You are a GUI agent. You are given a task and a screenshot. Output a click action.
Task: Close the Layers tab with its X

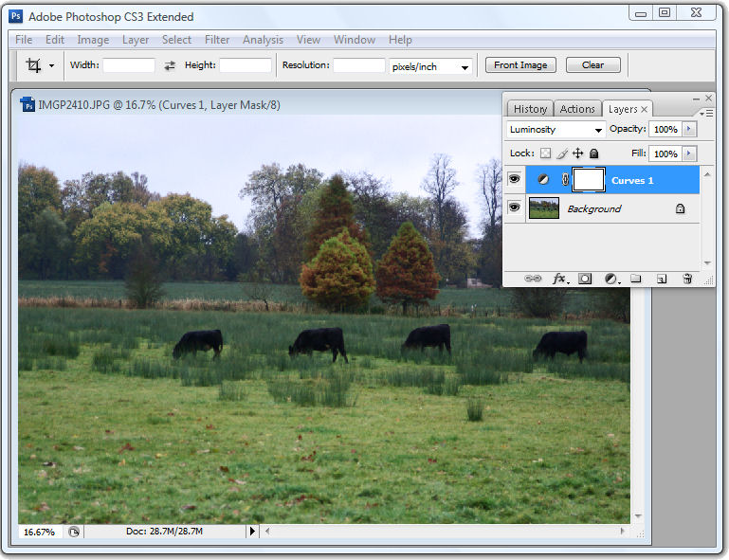(644, 109)
